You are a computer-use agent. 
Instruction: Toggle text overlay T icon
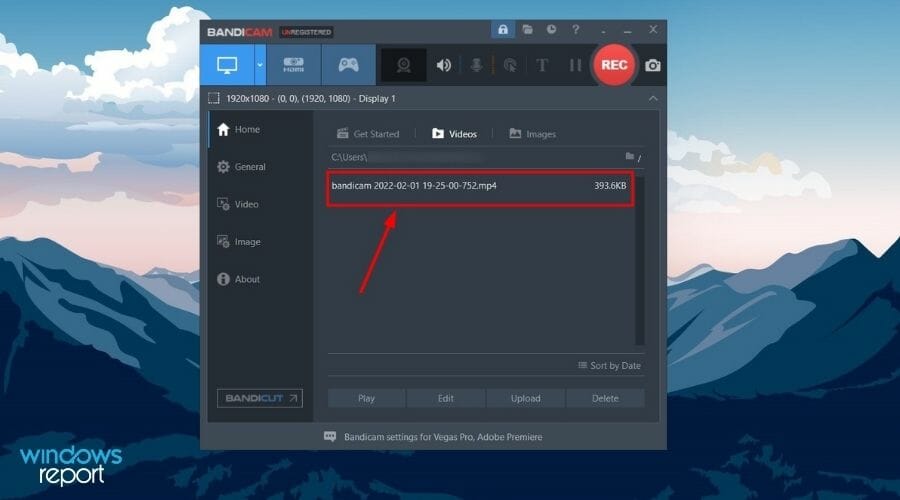tap(542, 65)
